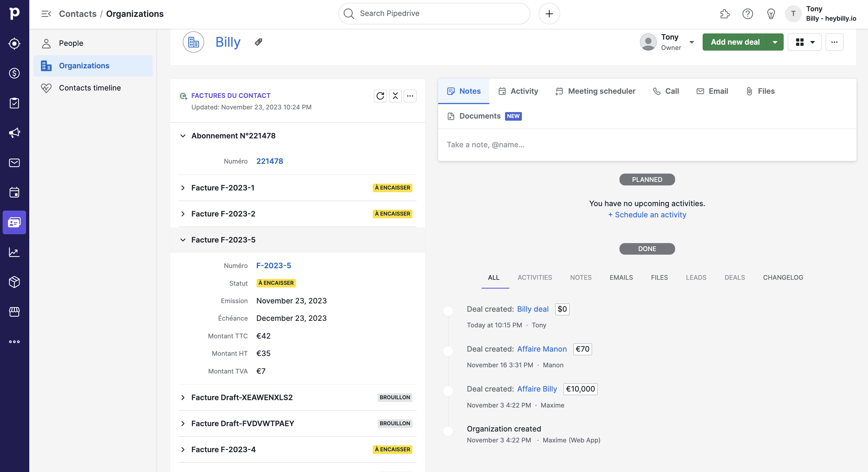868x472 pixels.
Task: Open the Projects clipboard icon in sidebar
Action: (x=14, y=103)
